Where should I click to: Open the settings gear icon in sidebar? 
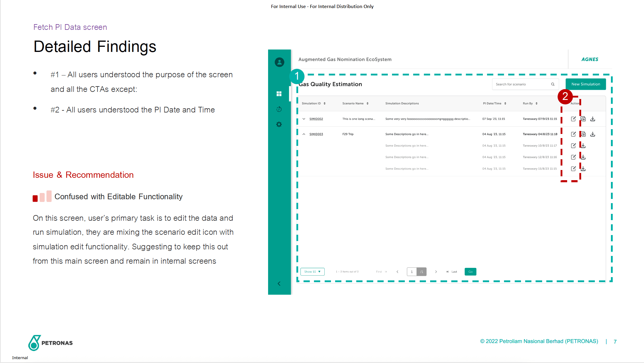point(279,124)
